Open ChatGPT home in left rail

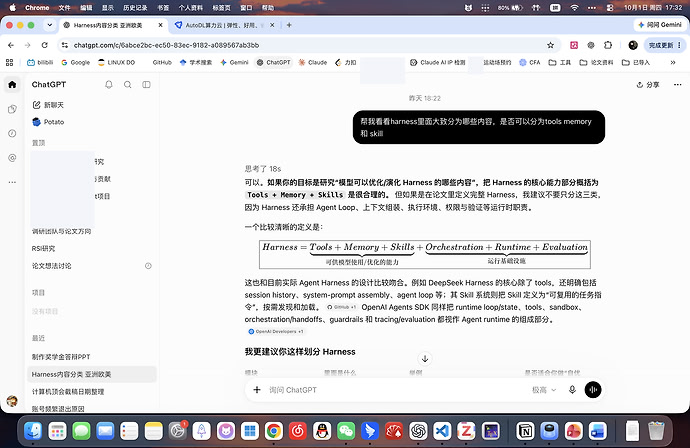[12, 84]
